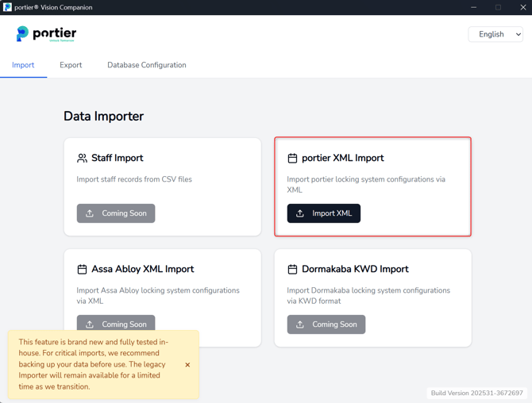This screenshot has width=532, height=403.
Task: Select the Import tab
Action: (x=23, y=65)
